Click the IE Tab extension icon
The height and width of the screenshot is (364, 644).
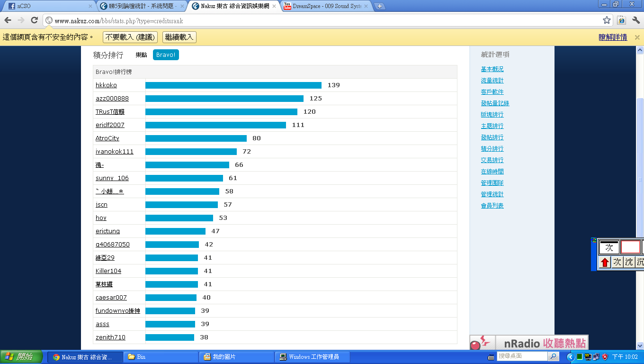pyautogui.click(x=622, y=20)
